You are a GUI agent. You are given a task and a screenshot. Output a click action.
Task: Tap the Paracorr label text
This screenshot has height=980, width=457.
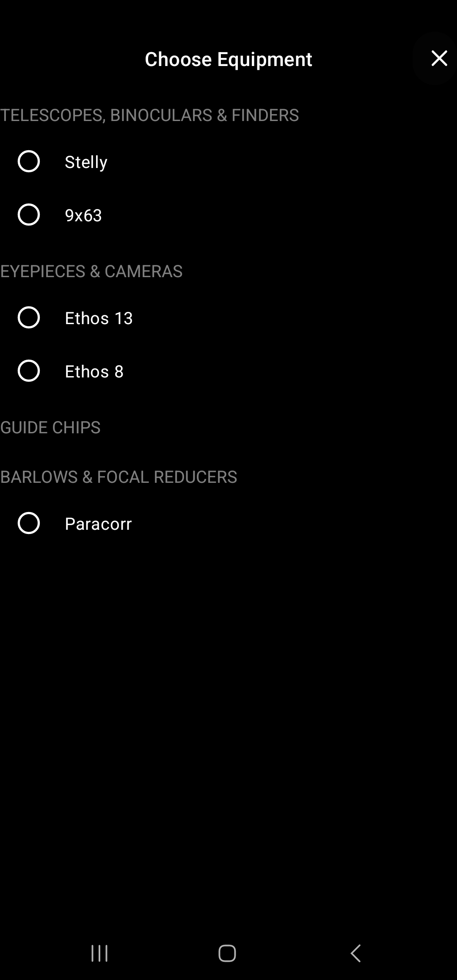pos(98,524)
